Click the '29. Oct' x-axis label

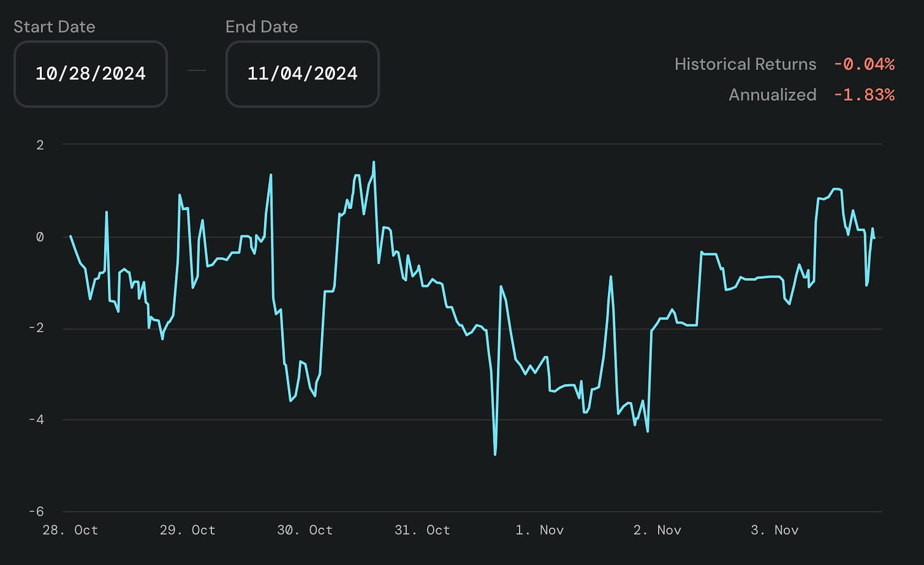188,530
